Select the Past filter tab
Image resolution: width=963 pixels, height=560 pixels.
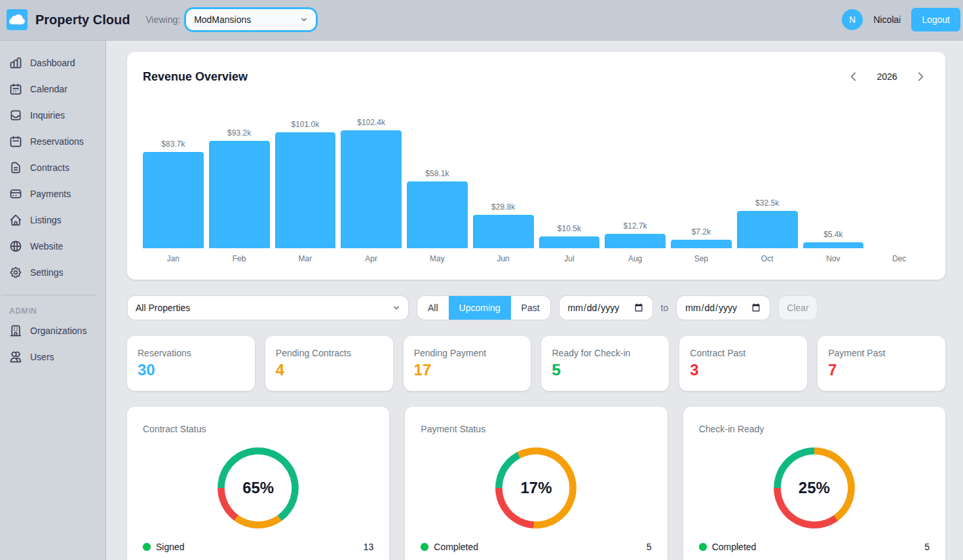[x=531, y=308]
